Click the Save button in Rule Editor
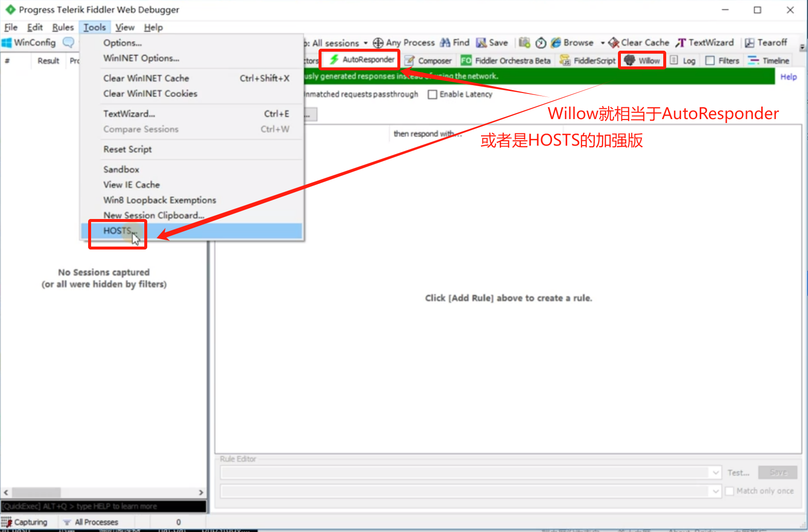Viewport: 808px width, 532px height. point(778,472)
